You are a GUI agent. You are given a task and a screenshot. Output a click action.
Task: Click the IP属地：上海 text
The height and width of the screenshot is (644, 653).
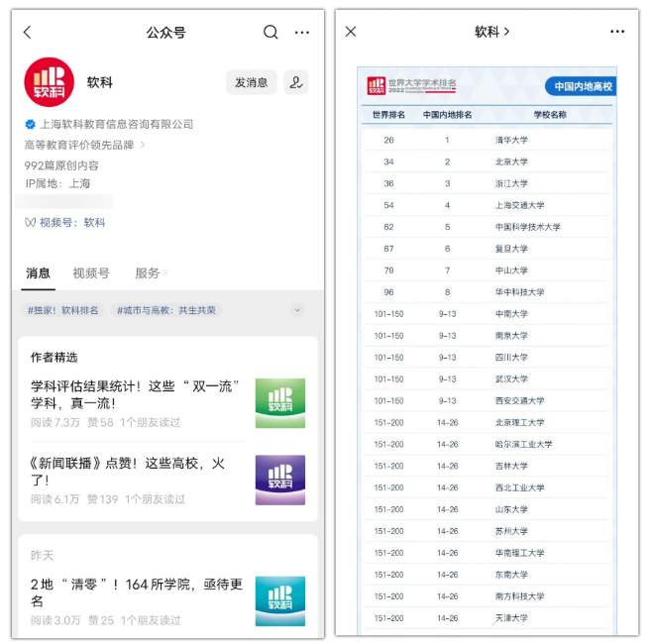pyautogui.click(x=57, y=183)
